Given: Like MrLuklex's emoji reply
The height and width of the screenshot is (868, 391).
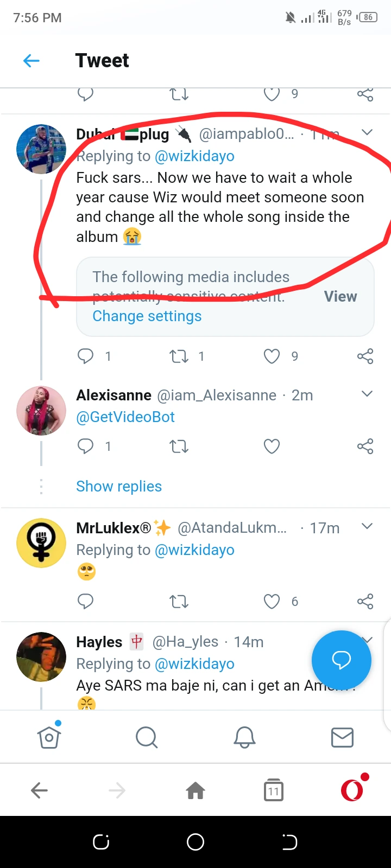Looking at the screenshot, I should (x=272, y=601).
